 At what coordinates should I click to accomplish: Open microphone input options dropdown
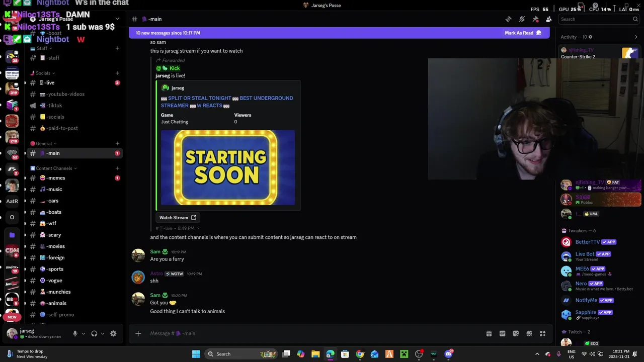tap(84, 333)
